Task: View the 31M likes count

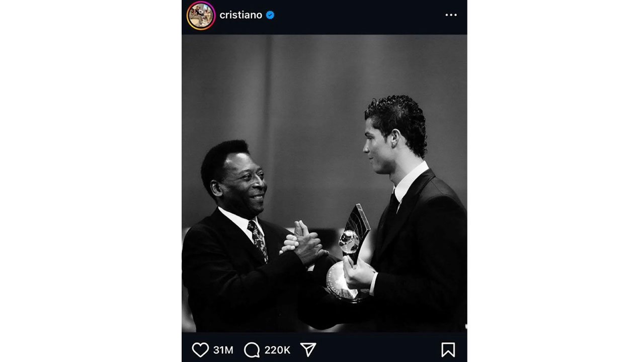Action: coord(223,350)
